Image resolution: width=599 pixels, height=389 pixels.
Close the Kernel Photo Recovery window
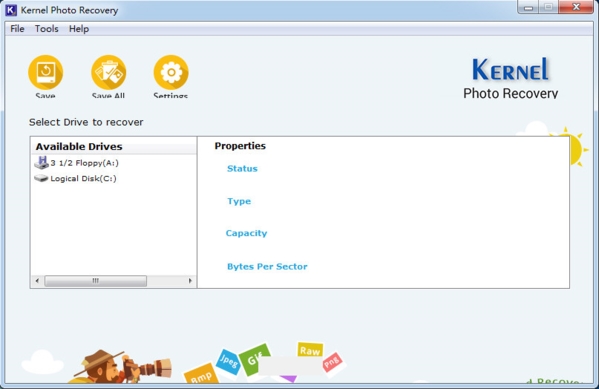576,7
